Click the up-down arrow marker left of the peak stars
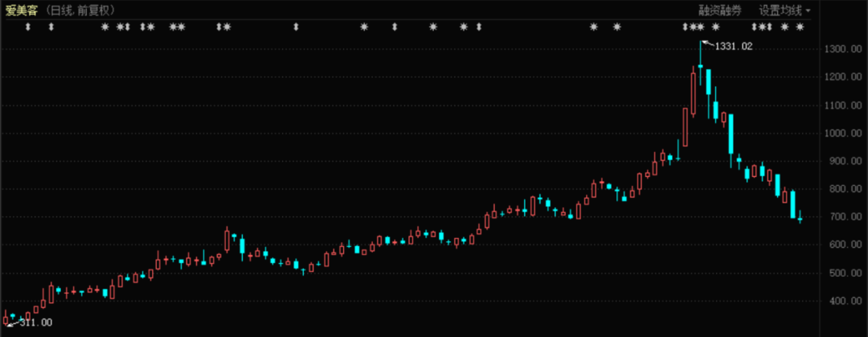Screen dimensions: 868x337 (685, 27)
